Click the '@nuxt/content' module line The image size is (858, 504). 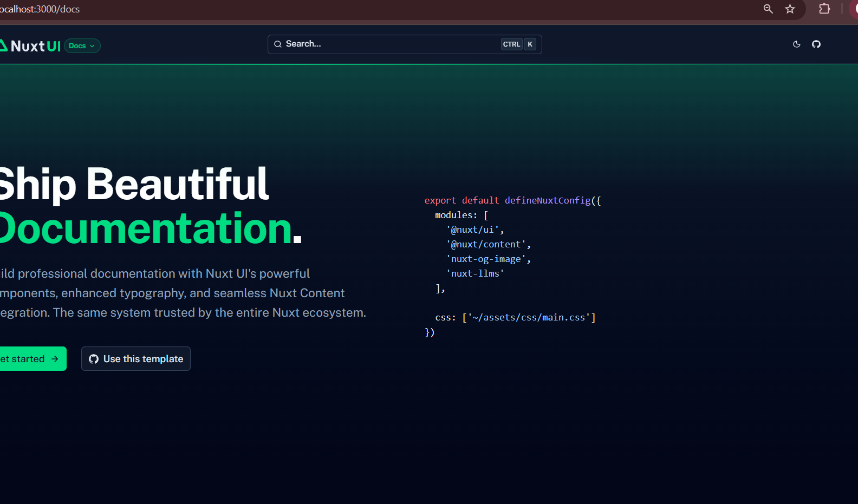coord(488,245)
